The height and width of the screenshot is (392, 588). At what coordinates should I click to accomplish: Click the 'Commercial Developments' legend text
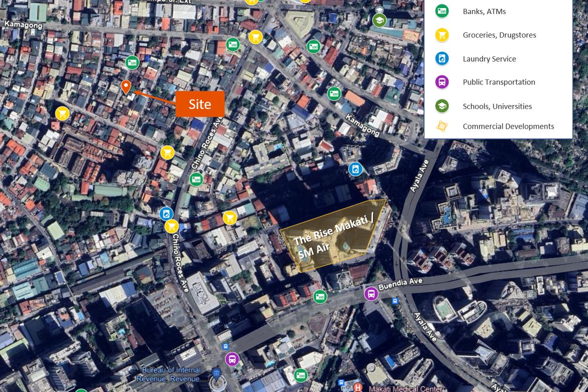coord(508,126)
